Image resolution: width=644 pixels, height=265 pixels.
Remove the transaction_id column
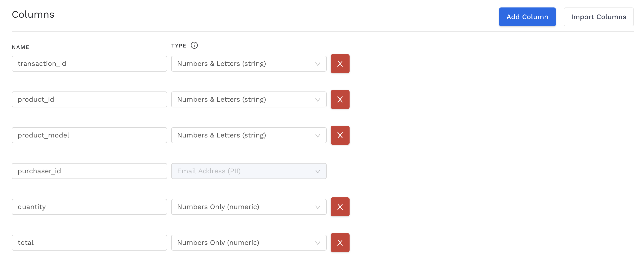[340, 64]
